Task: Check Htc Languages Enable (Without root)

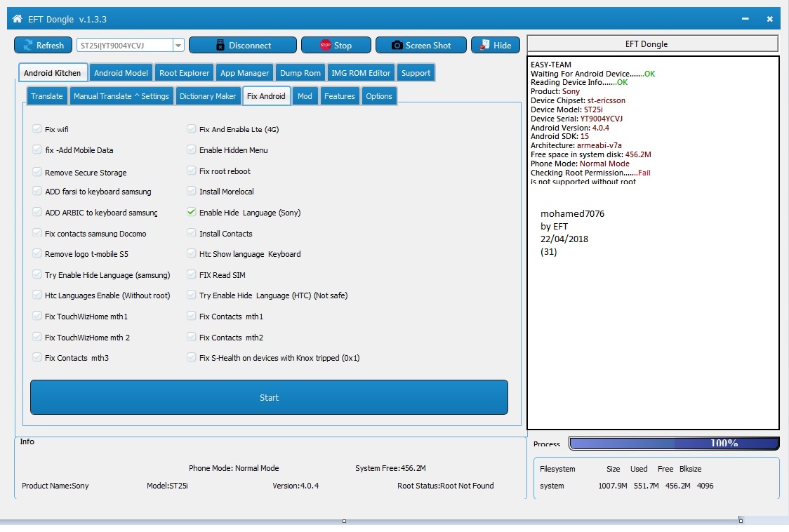Action: [37, 295]
